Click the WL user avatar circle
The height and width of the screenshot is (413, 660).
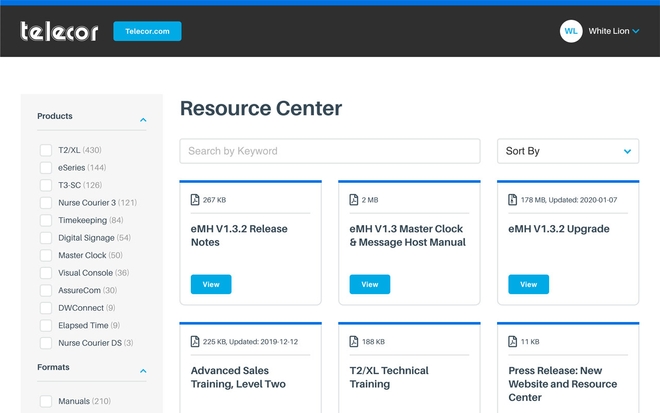point(571,31)
